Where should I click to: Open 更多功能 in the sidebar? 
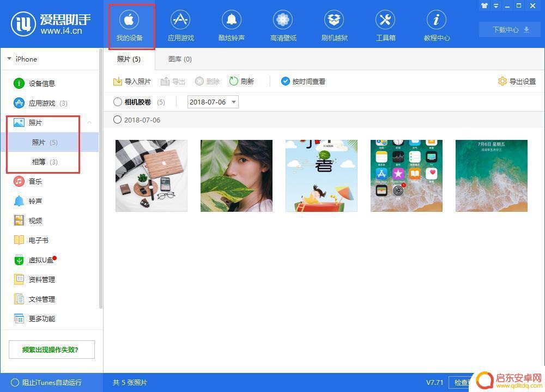(34, 318)
